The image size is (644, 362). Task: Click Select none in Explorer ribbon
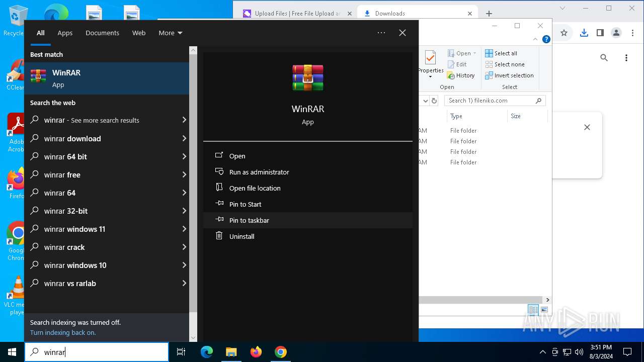(505, 64)
